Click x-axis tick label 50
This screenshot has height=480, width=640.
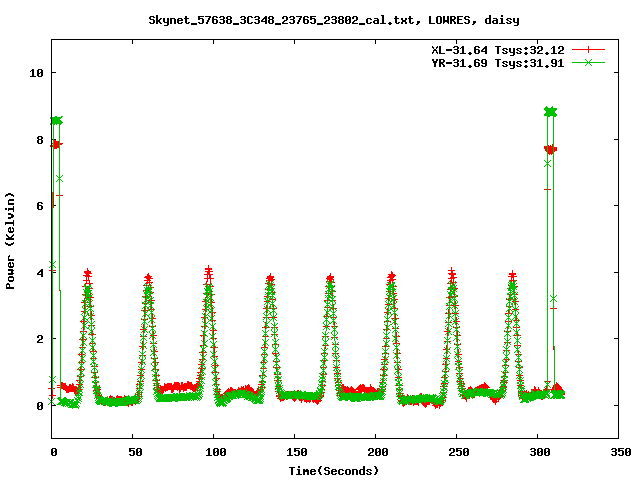tap(135, 452)
